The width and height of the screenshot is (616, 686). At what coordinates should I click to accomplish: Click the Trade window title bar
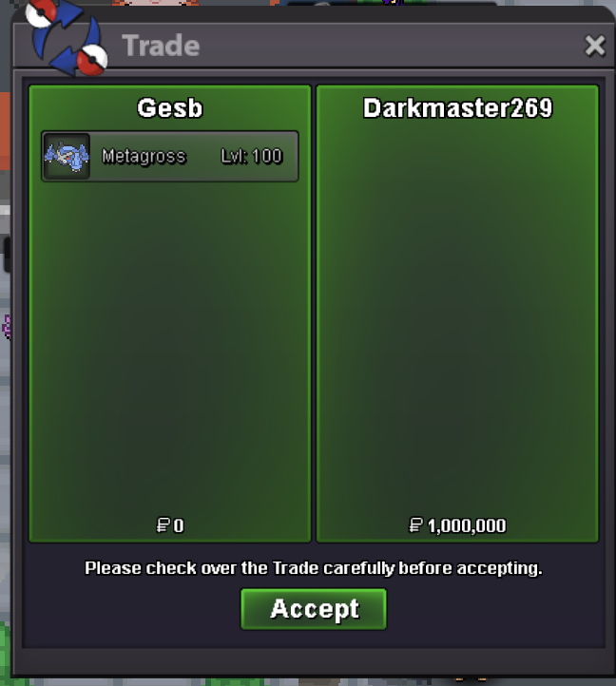[x=314, y=46]
